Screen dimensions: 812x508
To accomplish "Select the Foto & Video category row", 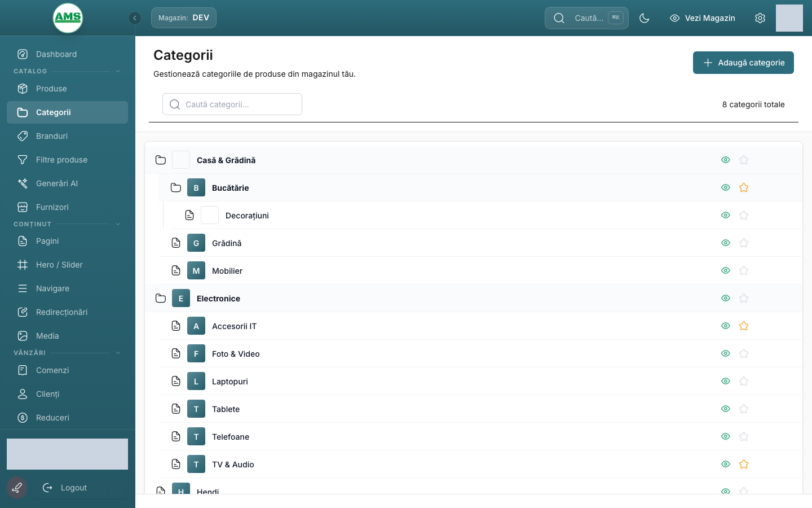I will (481, 354).
